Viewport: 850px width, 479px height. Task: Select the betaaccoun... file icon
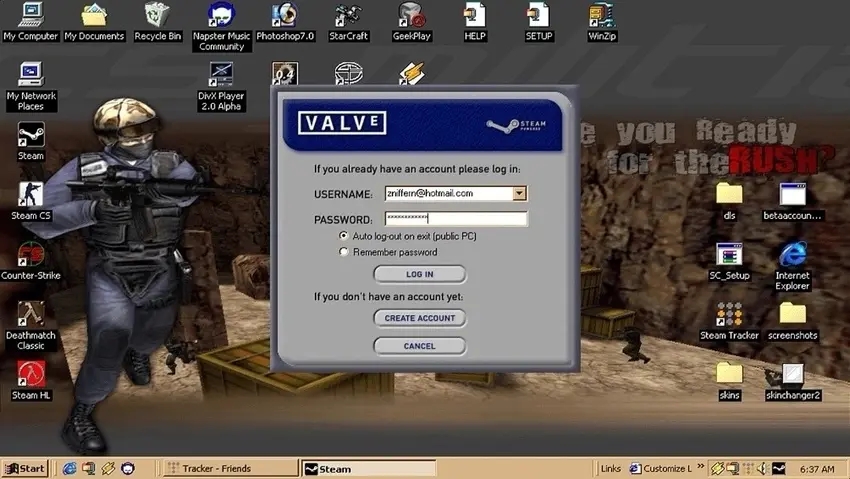[x=793, y=201]
